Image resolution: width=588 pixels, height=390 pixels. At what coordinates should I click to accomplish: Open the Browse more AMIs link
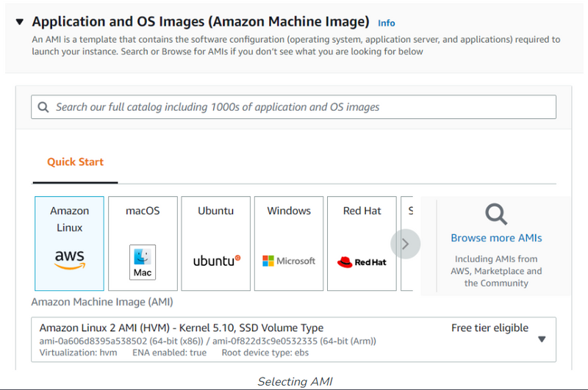coord(496,238)
